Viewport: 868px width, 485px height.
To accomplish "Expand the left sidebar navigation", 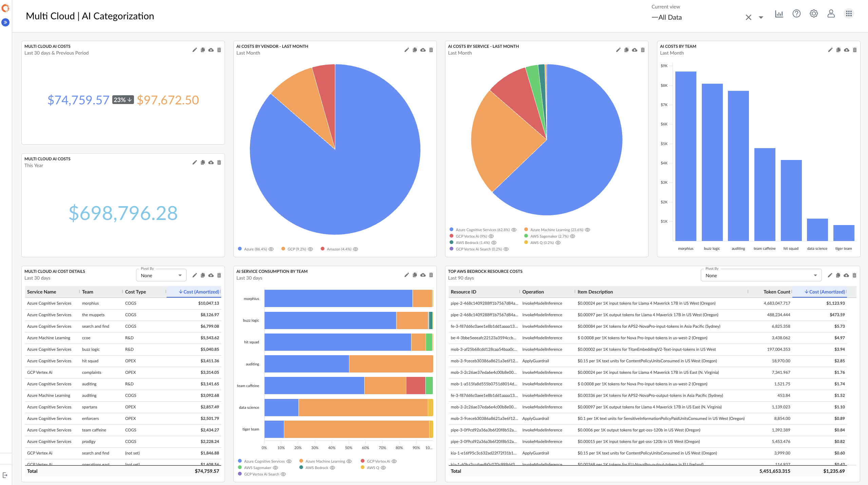I will 5,22.
